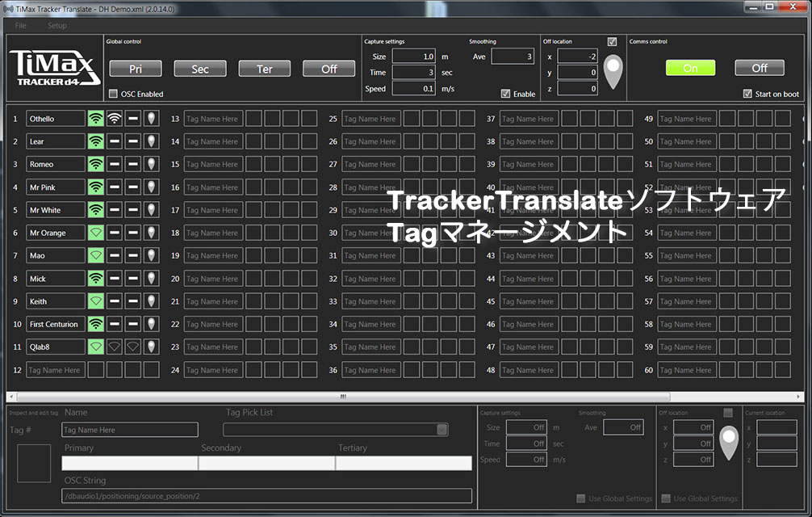Click Keith's location pin icon

click(x=151, y=301)
